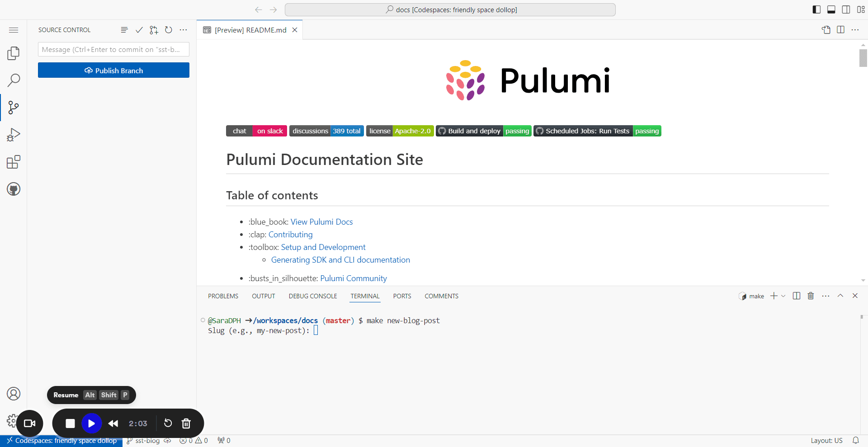Switch to the Output tab
868x447 pixels.
264,296
